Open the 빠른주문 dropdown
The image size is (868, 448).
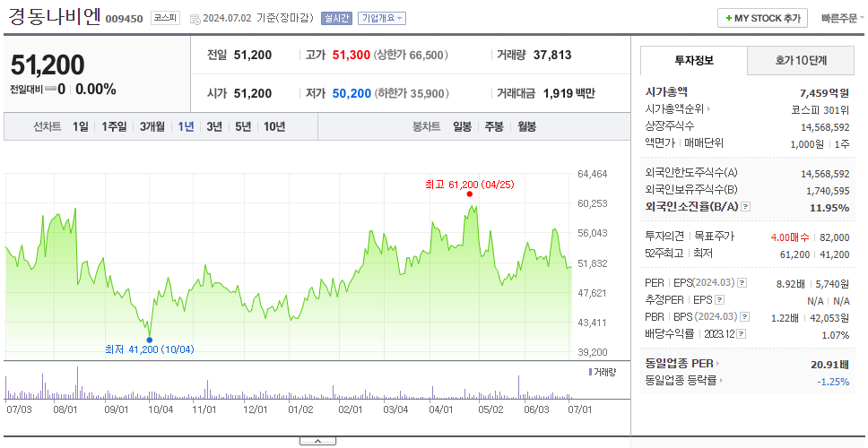pyautogui.click(x=843, y=18)
